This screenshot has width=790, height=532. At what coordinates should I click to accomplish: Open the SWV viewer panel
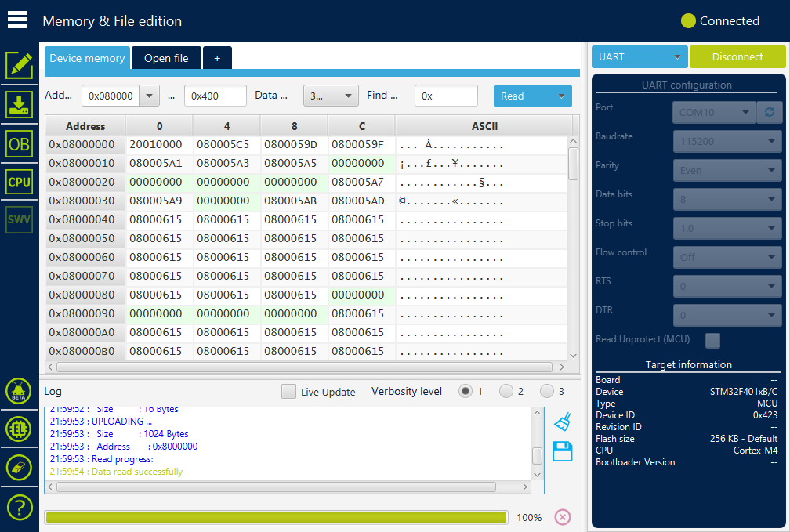[x=19, y=219]
